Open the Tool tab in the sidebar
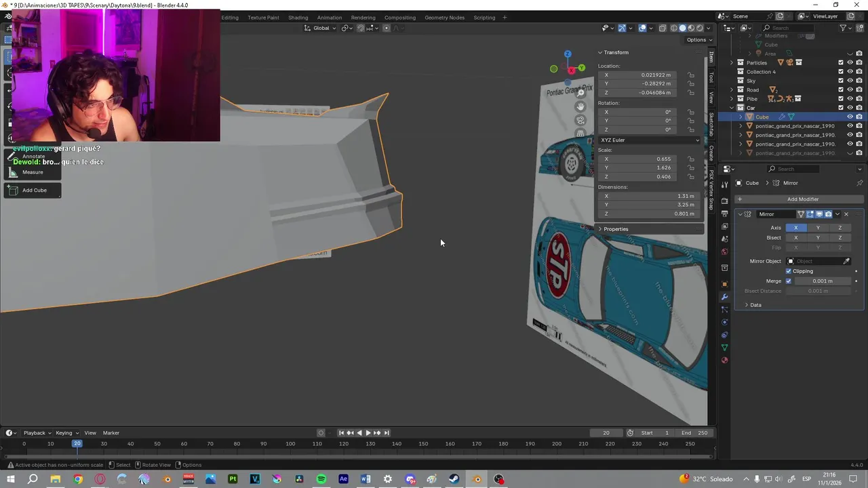The height and width of the screenshot is (488, 868). point(711,78)
